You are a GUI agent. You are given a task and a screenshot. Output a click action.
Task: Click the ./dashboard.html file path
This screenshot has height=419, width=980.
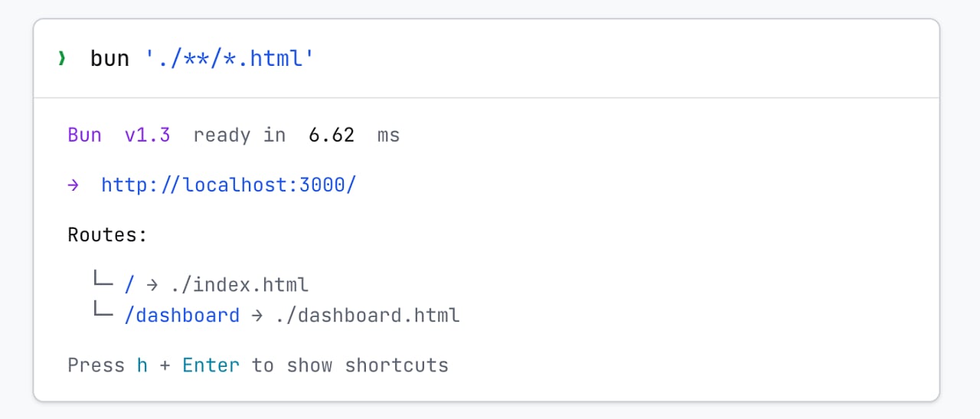367,315
